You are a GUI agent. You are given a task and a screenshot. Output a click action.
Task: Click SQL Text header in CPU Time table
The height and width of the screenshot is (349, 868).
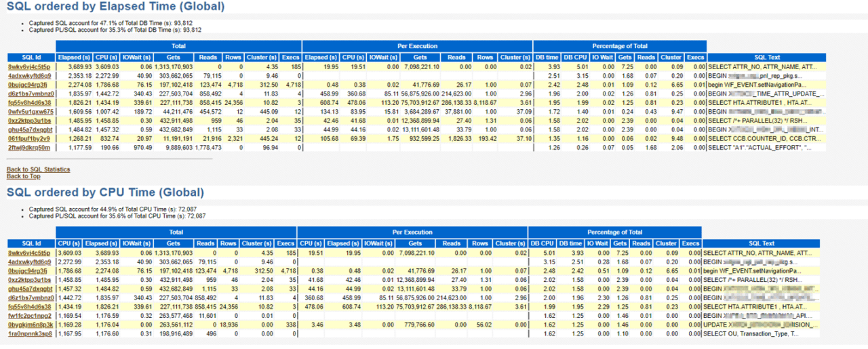762,243
